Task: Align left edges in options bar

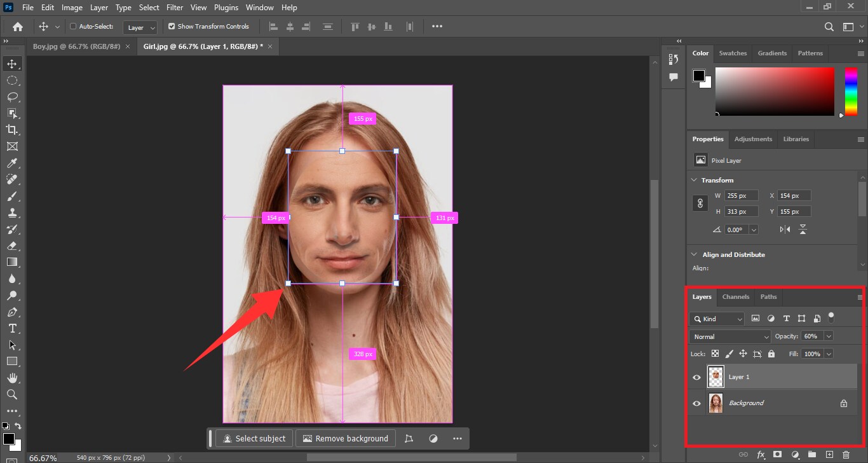Action: click(274, 27)
